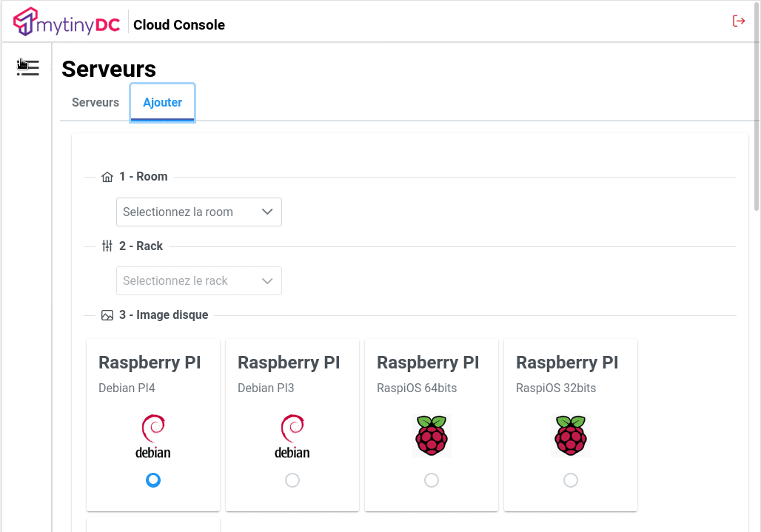
Task: Select the Debian PI3 radio button
Action: (x=292, y=480)
